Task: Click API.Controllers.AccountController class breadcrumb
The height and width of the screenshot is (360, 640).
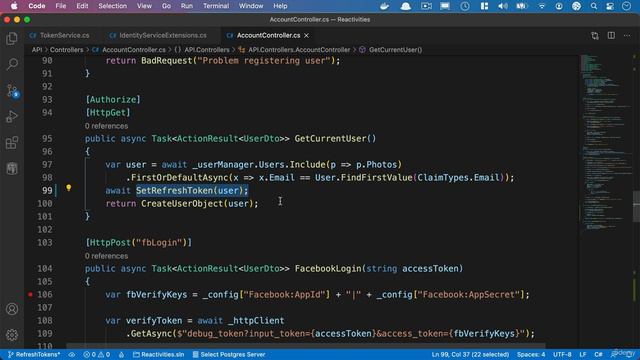Action: [x=294, y=50]
